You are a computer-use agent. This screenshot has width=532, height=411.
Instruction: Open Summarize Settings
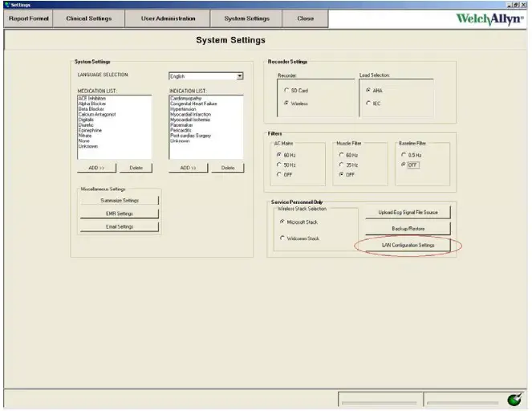click(120, 200)
